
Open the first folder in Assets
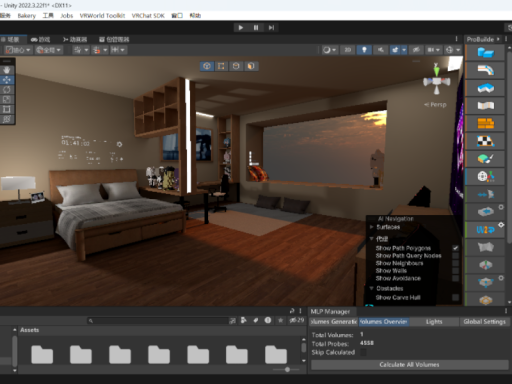pos(42,354)
